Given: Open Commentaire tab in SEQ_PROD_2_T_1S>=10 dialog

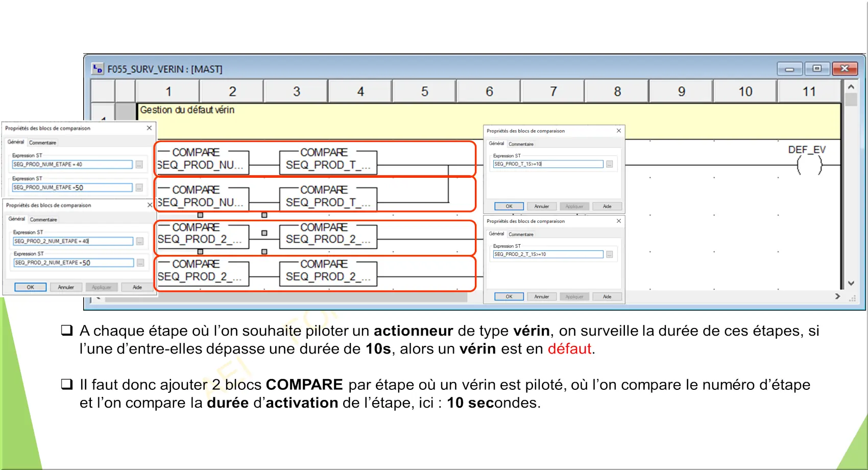Looking at the screenshot, I should coord(521,234).
